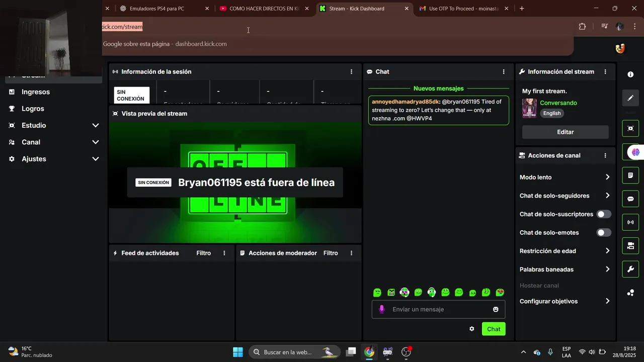Viewport: 644px width, 362px height.
Task: Click the three-circles icon in right toolbar
Action: 630,293
